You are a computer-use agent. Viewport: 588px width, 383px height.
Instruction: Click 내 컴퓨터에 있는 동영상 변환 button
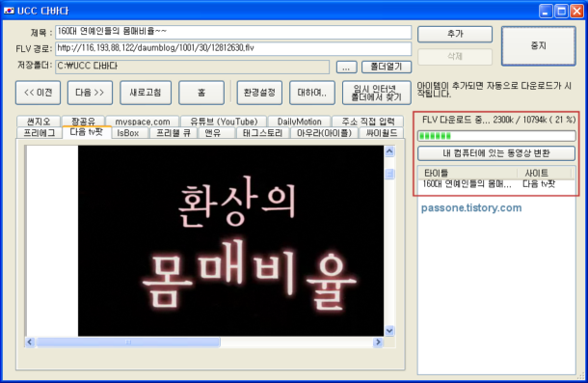coord(496,153)
